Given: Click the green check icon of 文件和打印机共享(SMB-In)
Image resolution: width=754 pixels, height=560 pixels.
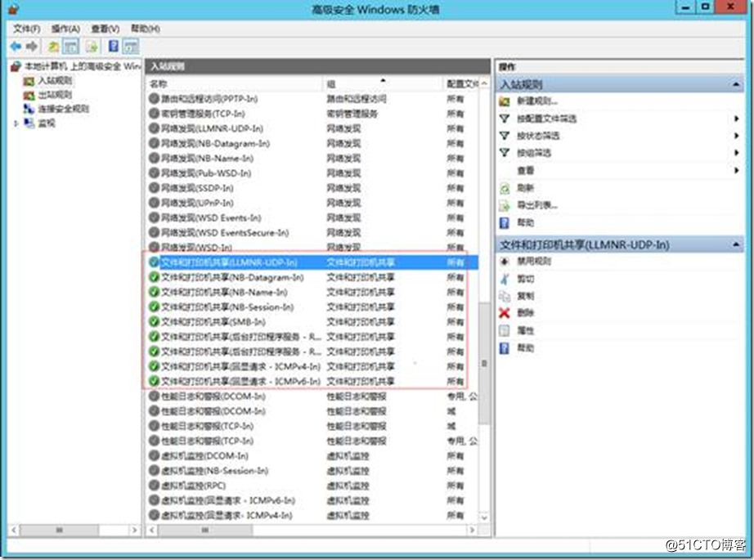Looking at the screenshot, I should click(154, 321).
